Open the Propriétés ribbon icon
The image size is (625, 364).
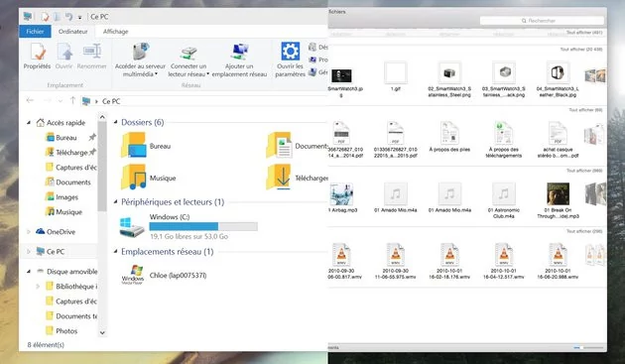(38, 52)
